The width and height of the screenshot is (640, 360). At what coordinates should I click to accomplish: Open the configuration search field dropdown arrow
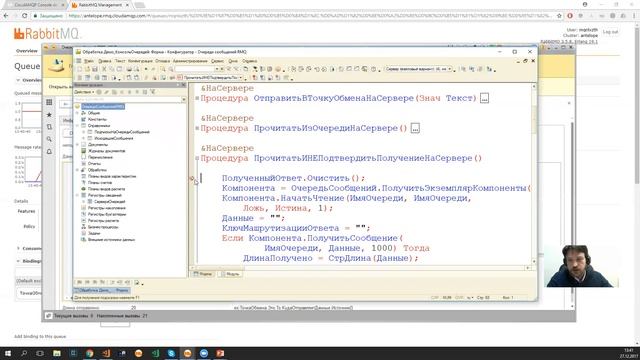pos(184,99)
